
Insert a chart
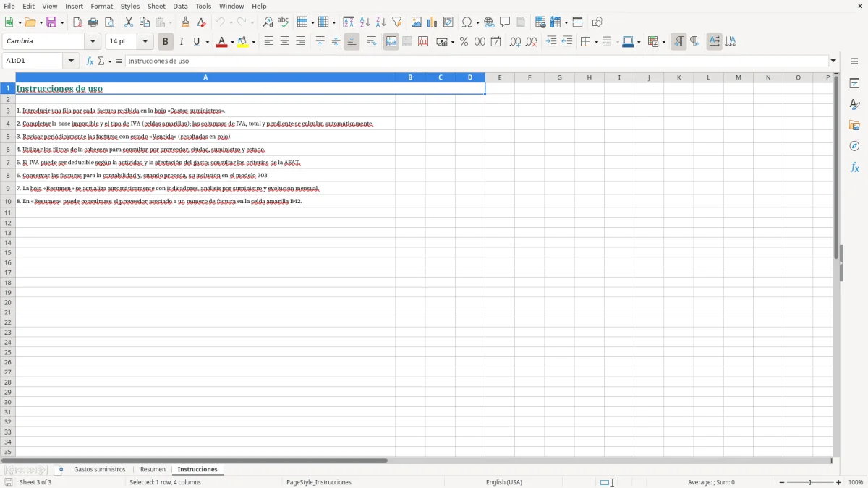pyautogui.click(x=432, y=22)
